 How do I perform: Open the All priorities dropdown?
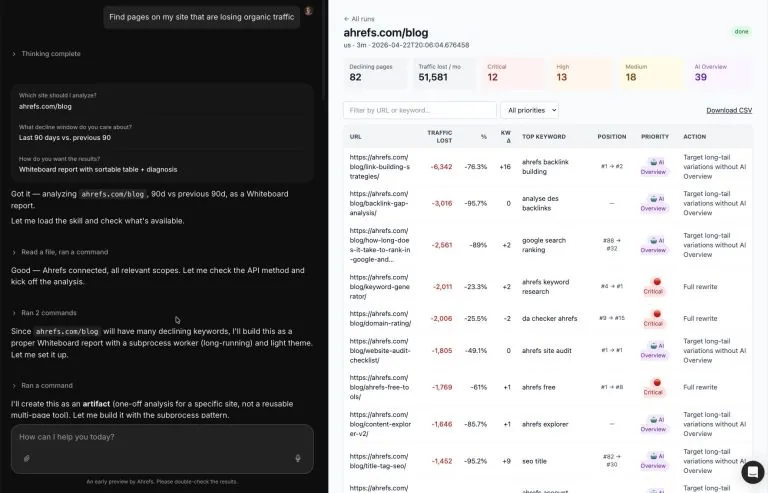pyautogui.click(x=529, y=110)
